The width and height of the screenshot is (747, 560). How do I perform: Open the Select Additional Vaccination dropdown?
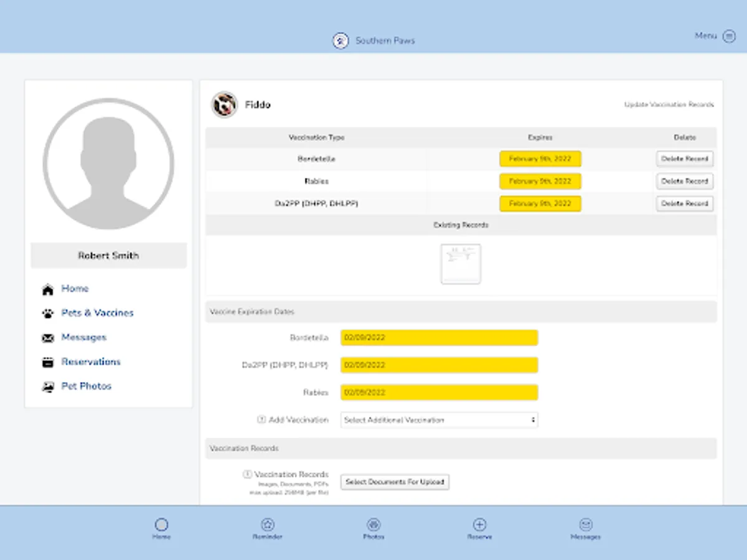pos(439,420)
